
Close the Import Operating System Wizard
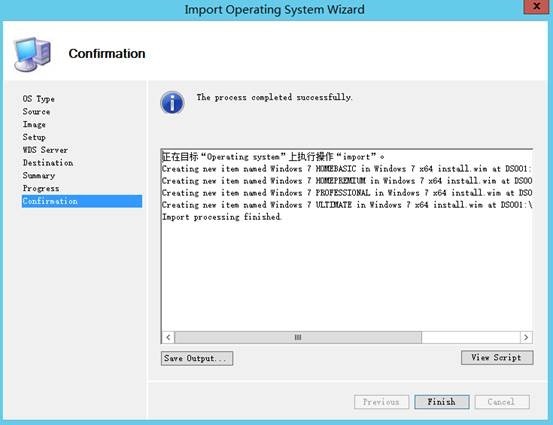click(x=536, y=6)
